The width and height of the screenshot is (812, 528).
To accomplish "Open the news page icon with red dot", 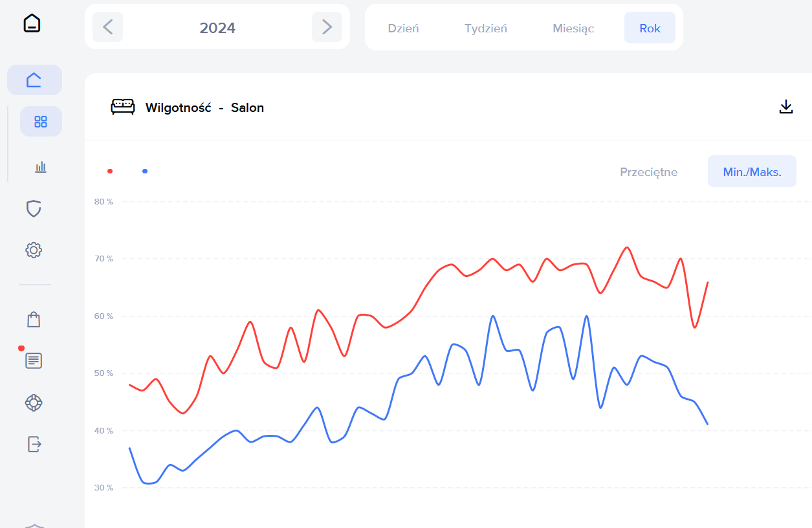I will click(x=34, y=360).
